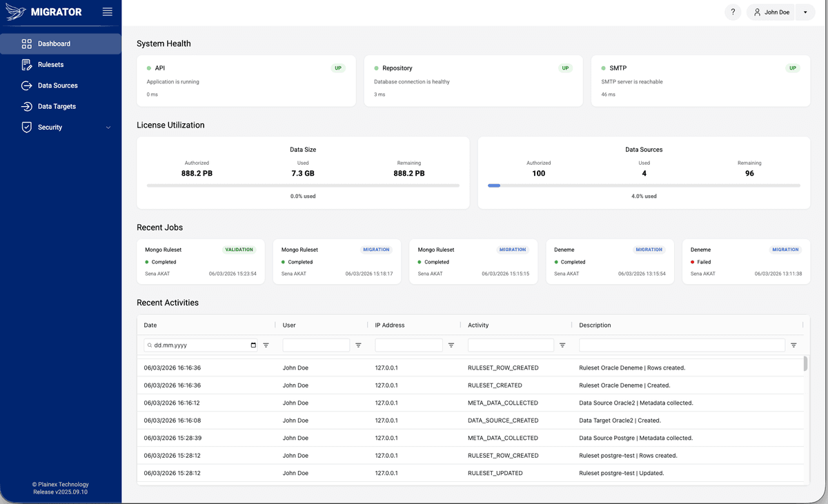828x504 pixels.
Task: Click the dd.mm.yyyy date filter field
Action: pos(201,345)
